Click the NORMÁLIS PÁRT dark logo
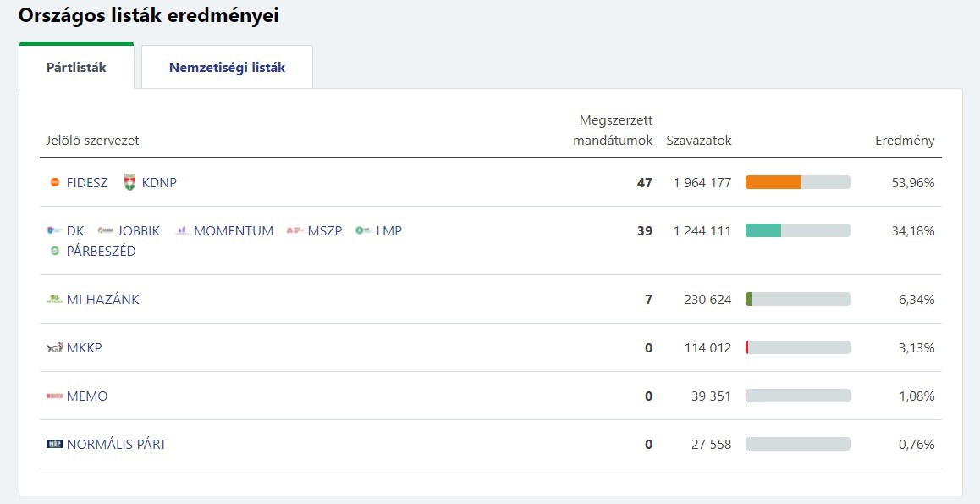The width and height of the screenshot is (980, 504). [x=55, y=444]
